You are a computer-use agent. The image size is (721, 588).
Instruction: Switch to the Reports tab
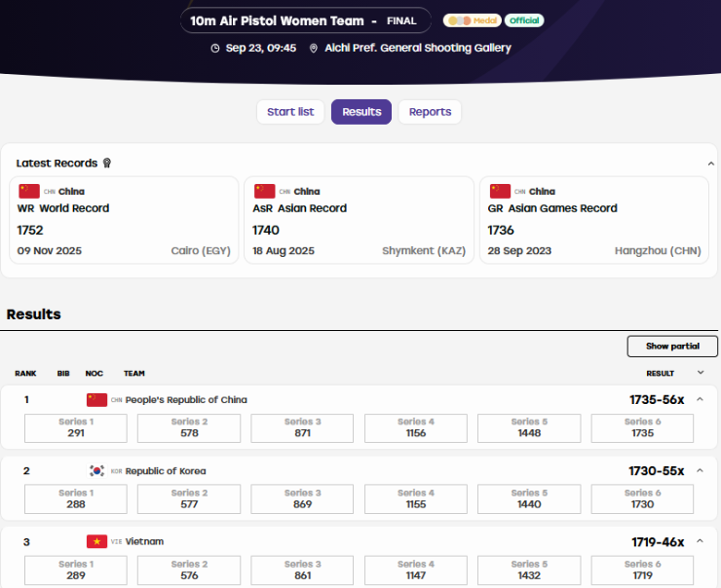430,112
